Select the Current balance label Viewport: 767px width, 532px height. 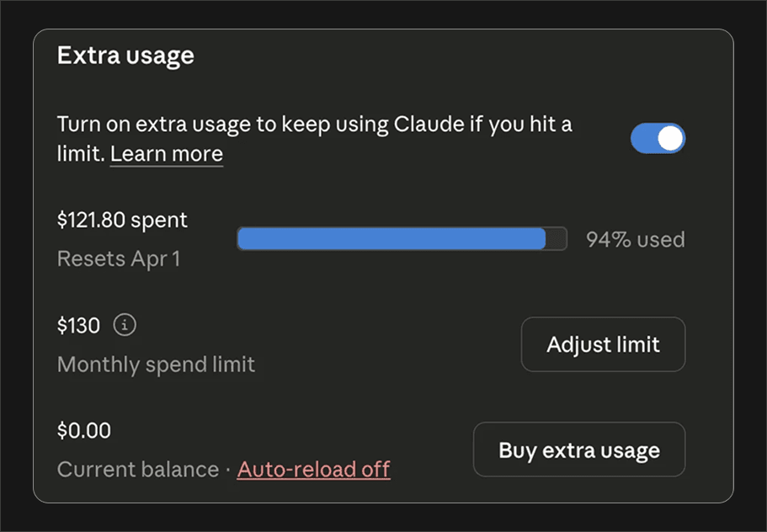[x=136, y=470]
